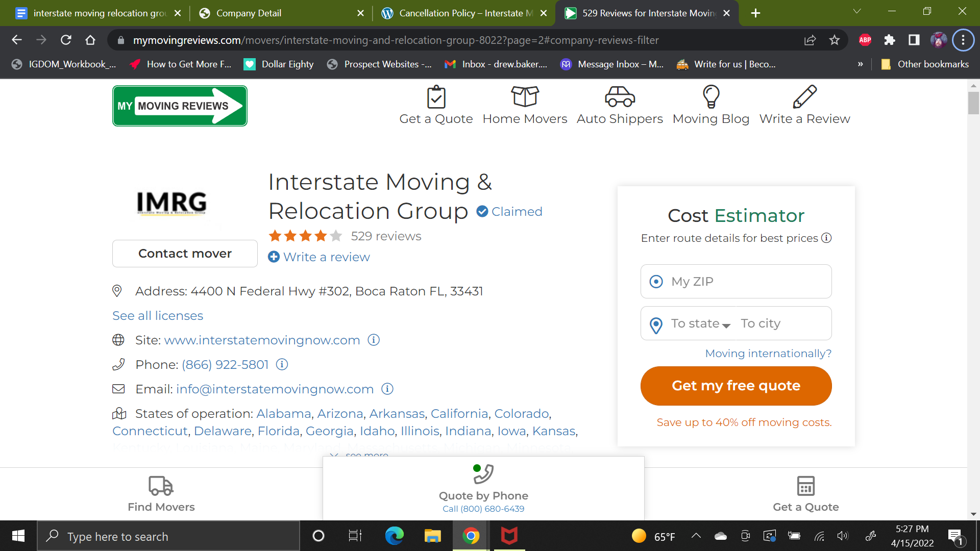Image resolution: width=980 pixels, height=551 pixels.
Task: Click the Moving internationally? link
Action: 768,354
